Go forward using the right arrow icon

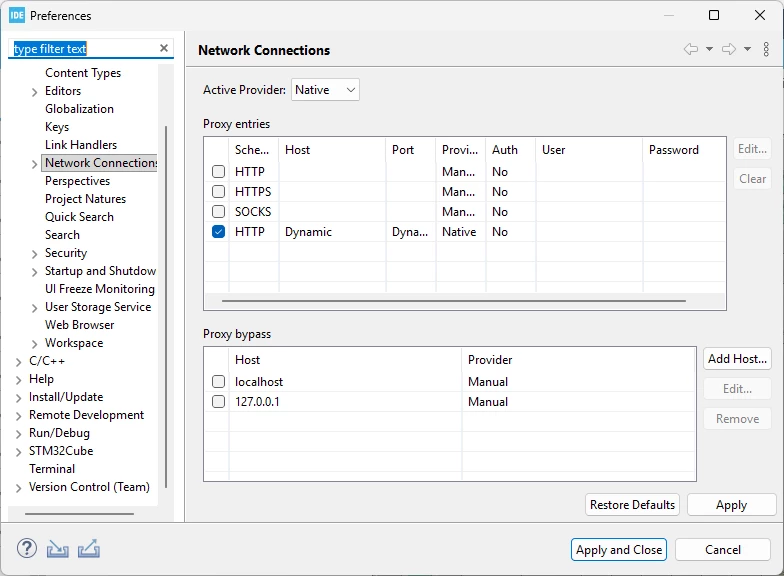(729, 49)
